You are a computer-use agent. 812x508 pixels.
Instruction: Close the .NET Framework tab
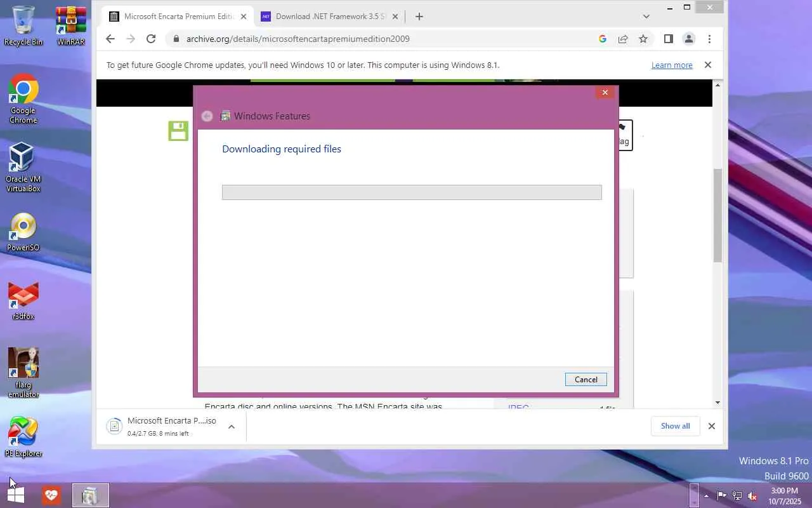tap(395, 17)
